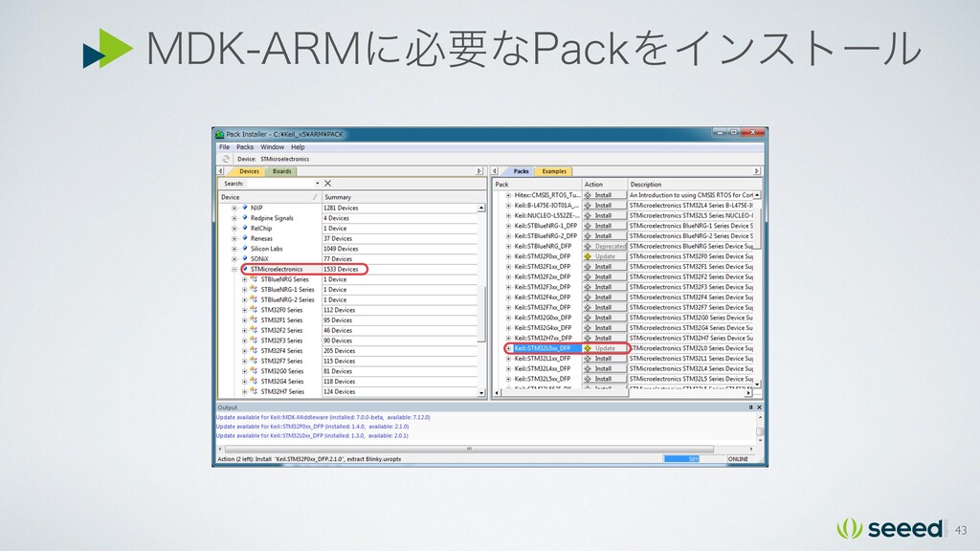Install the Keil::STM32G0xx_DFP pack
Screen dimensions: 980x551
tap(605, 318)
